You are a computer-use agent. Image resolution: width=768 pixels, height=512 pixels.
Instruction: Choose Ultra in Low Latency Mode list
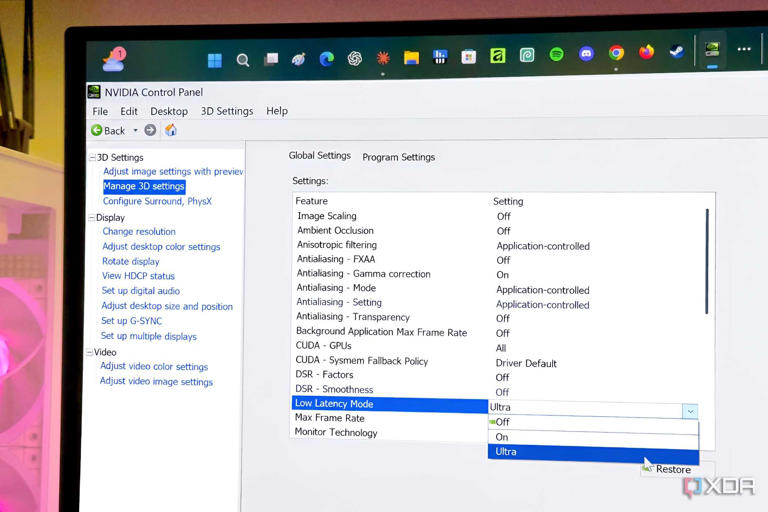tap(593, 453)
